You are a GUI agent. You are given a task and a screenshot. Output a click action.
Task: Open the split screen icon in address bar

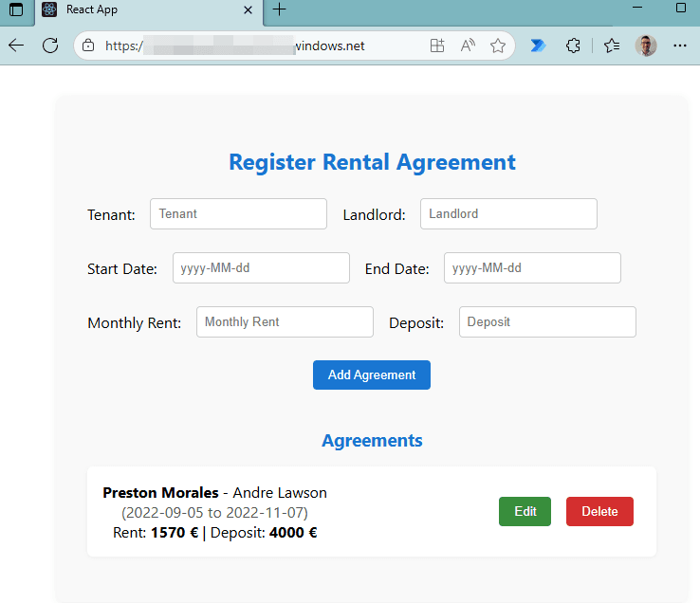pos(437,46)
